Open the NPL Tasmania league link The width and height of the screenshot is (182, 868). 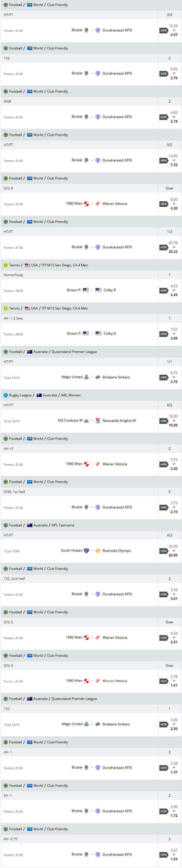[x=62, y=525]
